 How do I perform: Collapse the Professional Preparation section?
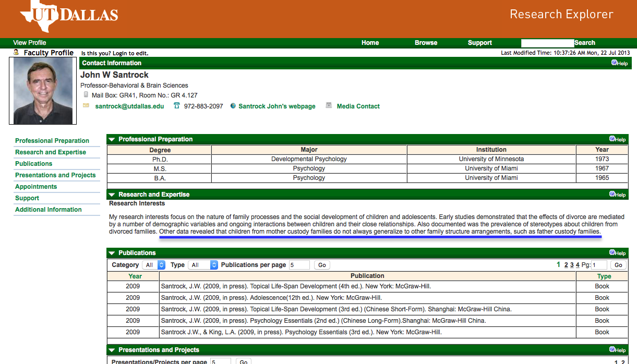tap(112, 139)
